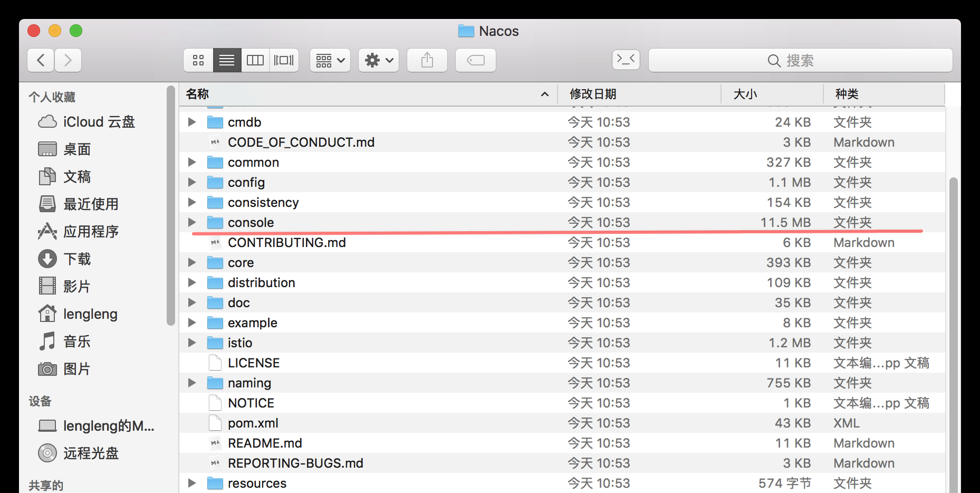Click the Nacos title folder icon
This screenshot has width=980, height=493.
(x=466, y=31)
